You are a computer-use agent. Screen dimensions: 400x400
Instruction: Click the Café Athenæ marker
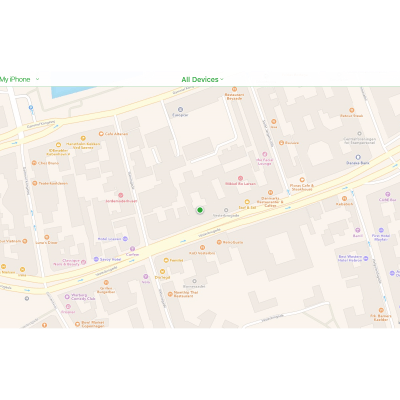101,134
